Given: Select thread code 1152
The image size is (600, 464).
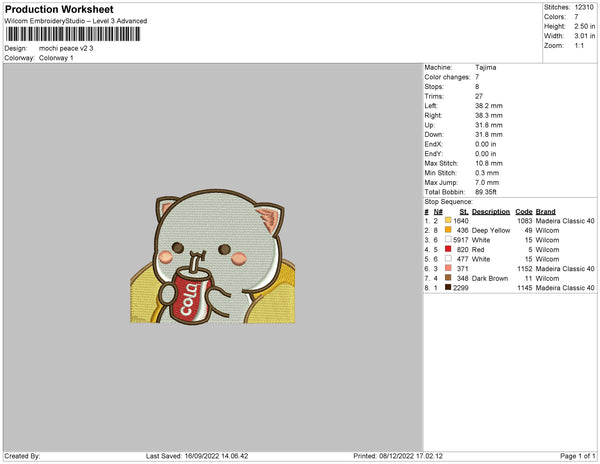Looking at the screenshot, I should tap(525, 269).
